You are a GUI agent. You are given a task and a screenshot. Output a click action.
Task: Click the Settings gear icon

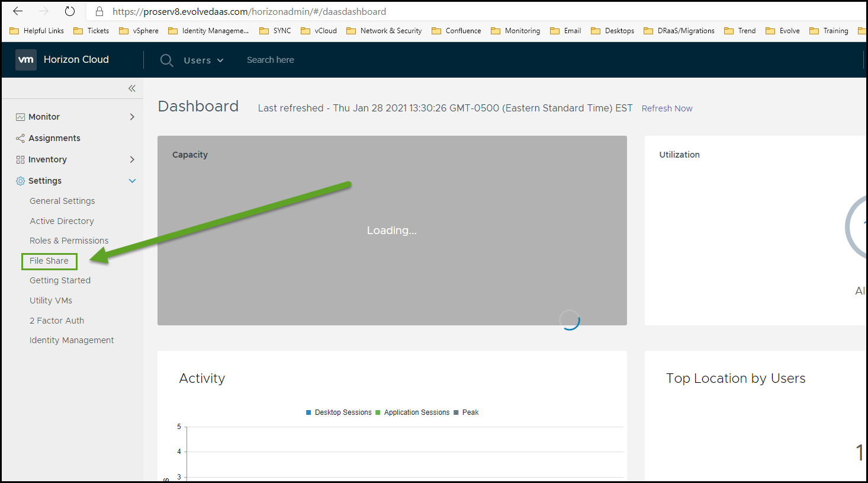point(20,181)
